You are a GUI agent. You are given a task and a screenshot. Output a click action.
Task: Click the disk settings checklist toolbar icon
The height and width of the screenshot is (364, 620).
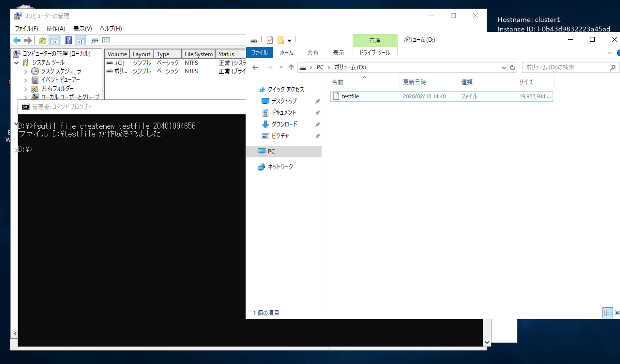pos(106,40)
